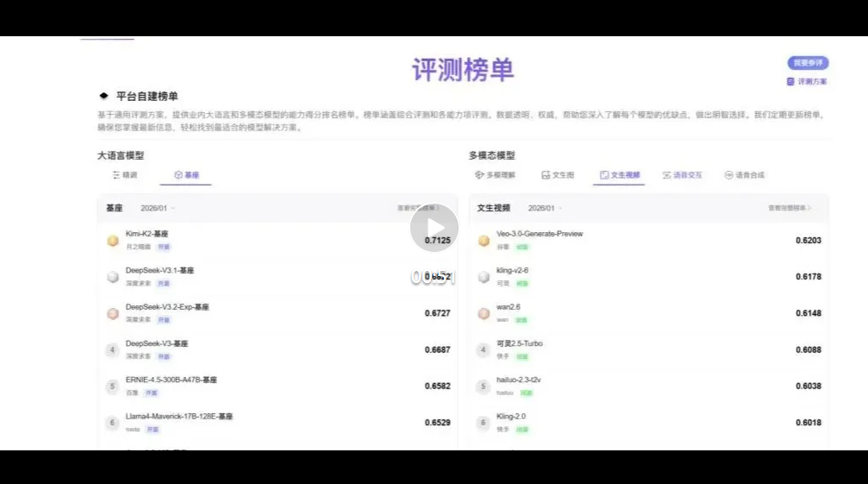Screen dimensions: 868x484
Task: Click bronze medal icon beside DeepSeek-V3.2-Exp-基座
Action: [113, 313]
